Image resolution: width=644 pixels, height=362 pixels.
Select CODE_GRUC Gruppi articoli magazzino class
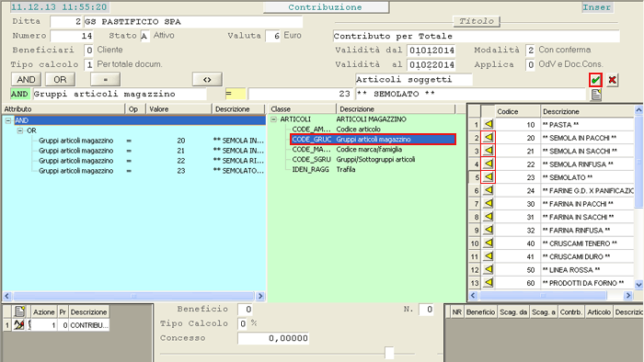pos(373,140)
